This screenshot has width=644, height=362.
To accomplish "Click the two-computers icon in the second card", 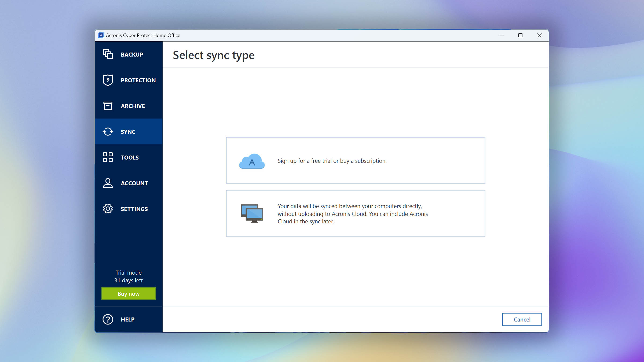I will pyautogui.click(x=252, y=213).
